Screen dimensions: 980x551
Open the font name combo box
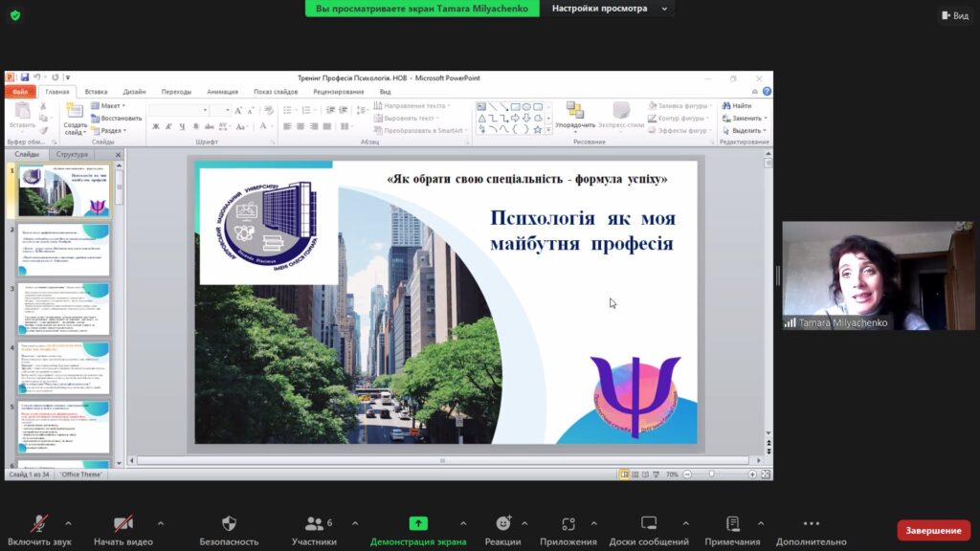pyautogui.click(x=179, y=111)
